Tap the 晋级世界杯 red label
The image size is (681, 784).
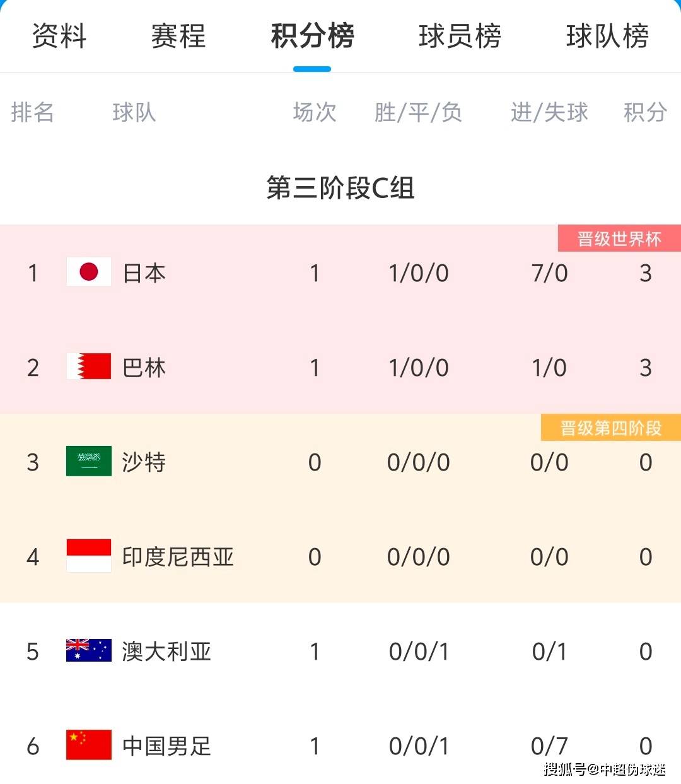coord(619,238)
